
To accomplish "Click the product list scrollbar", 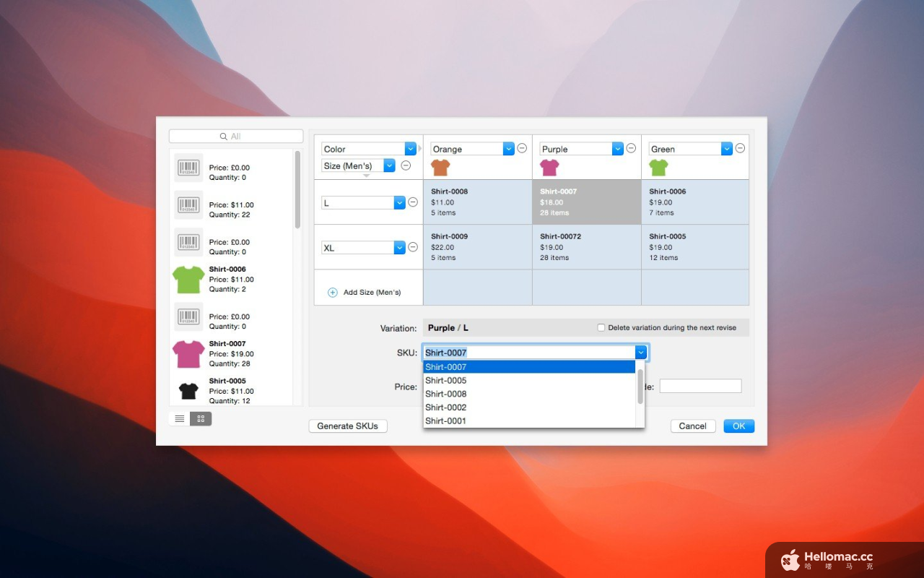I will pyautogui.click(x=297, y=190).
